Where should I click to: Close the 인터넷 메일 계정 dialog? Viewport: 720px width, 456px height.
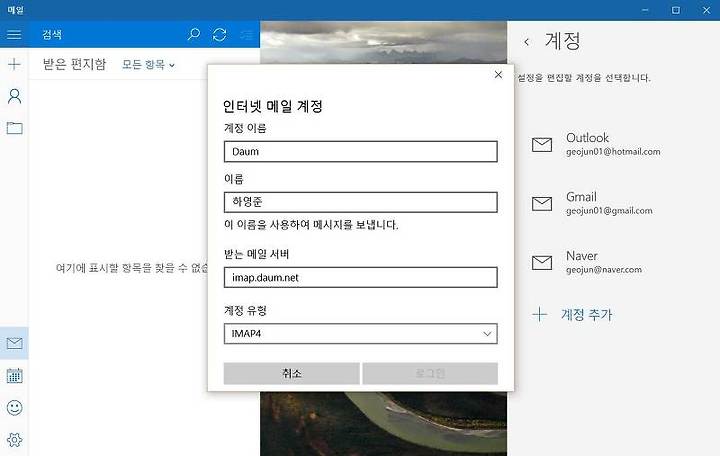pyautogui.click(x=498, y=74)
